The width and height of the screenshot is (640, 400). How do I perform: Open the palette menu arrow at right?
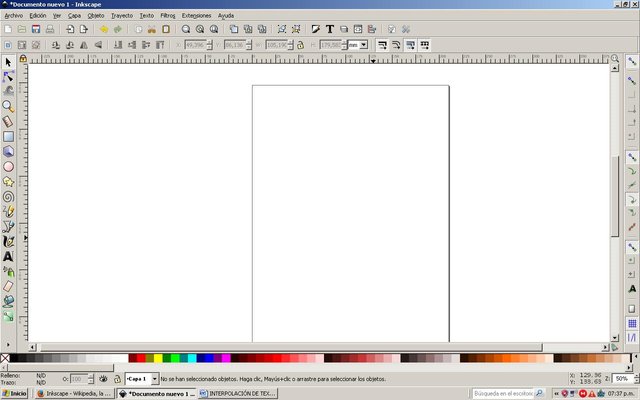636,358
